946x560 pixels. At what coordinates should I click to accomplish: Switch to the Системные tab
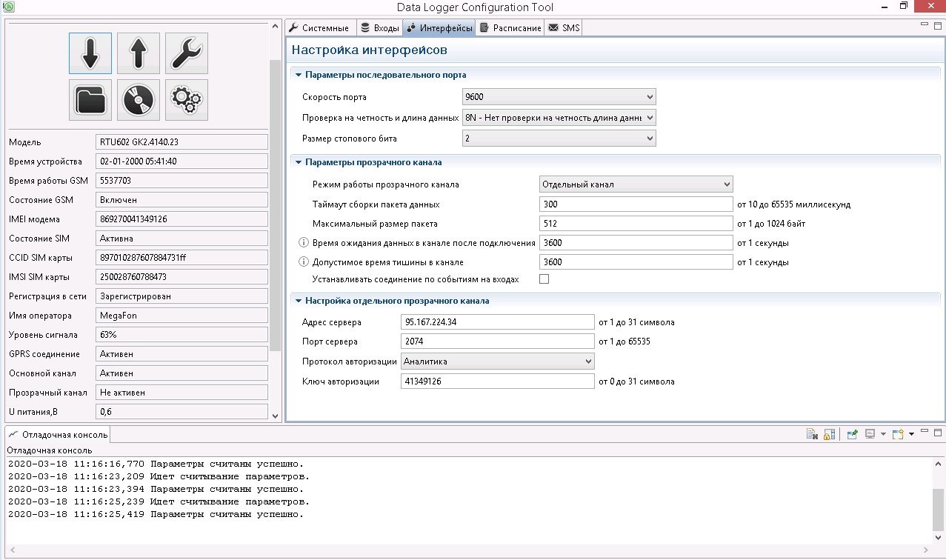(320, 28)
